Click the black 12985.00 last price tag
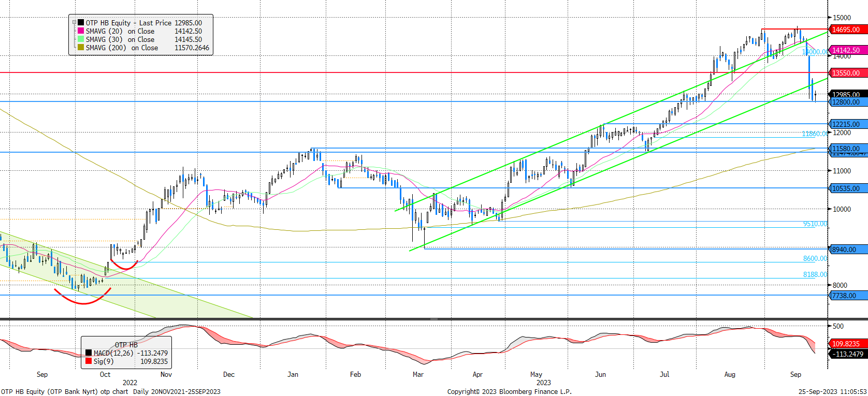The width and height of the screenshot is (868, 396). 848,94
